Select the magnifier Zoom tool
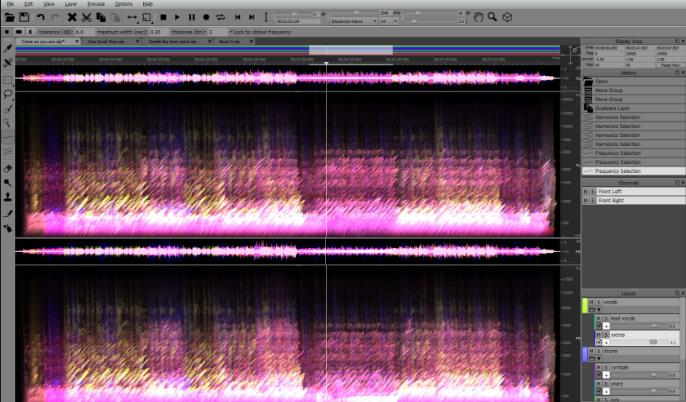Viewport: 686px width, 402px height. coord(492,17)
